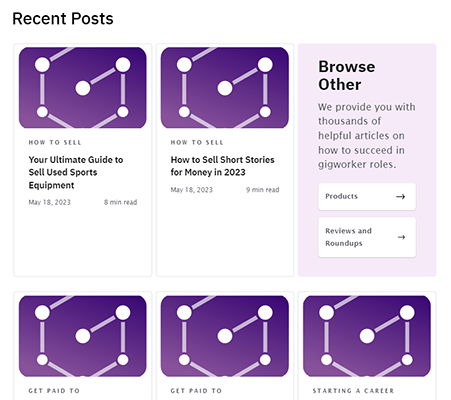Click the Browse Other heading

(x=347, y=75)
